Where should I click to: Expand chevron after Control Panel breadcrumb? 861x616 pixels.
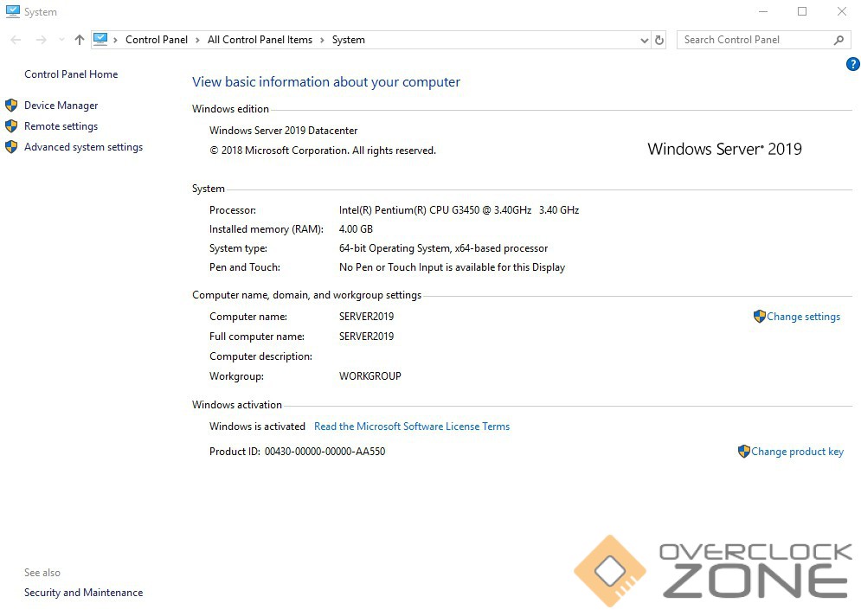point(197,40)
